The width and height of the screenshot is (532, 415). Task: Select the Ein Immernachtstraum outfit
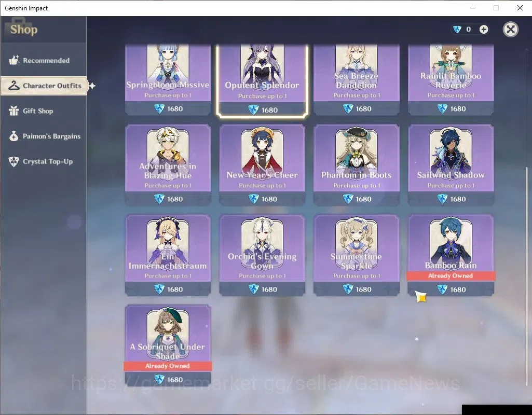pos(168,255)
